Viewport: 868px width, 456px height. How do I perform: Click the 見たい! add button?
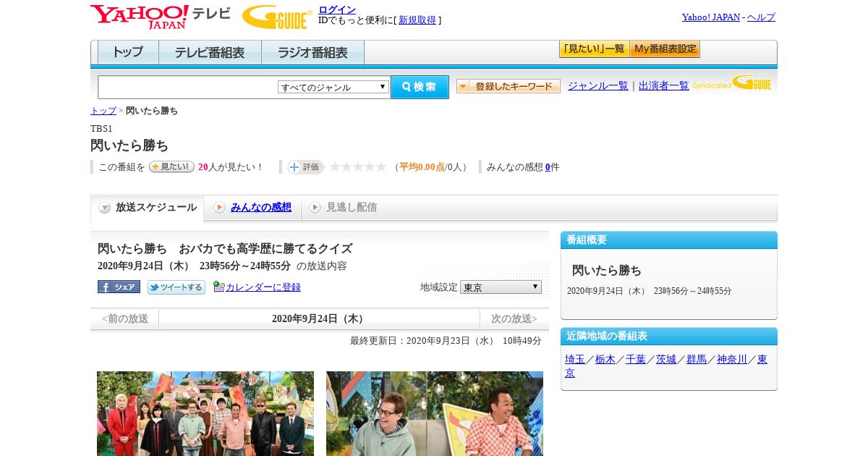pyautogui.click(x=171, y=166)
